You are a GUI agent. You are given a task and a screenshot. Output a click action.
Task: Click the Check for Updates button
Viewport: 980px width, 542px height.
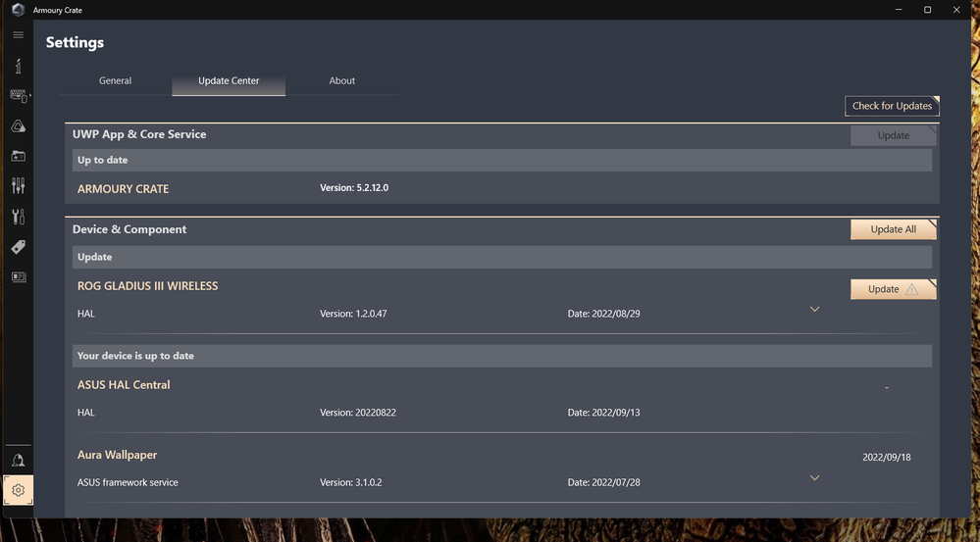892,106
